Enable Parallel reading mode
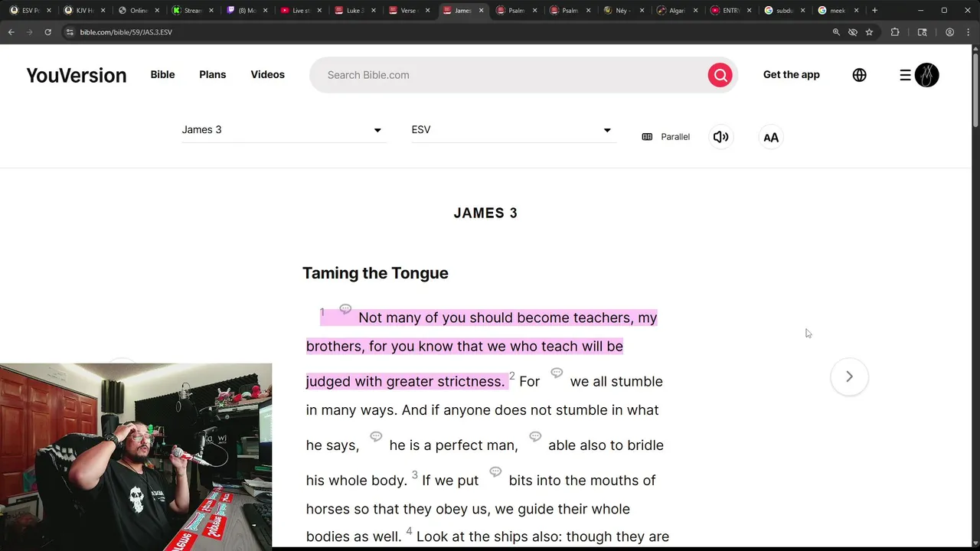 point(666,137)
